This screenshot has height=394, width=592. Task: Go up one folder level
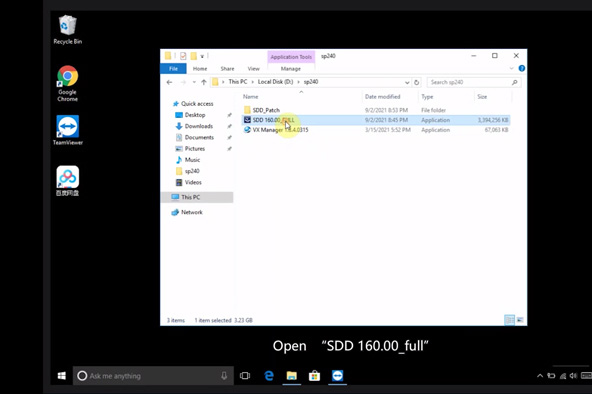pyautogui.click(x=204, y=82)
